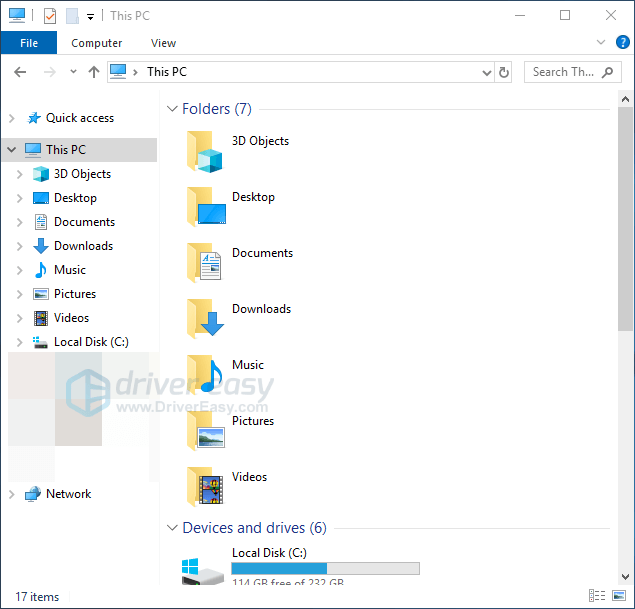Expand Local Disk (C:) in navigation tree
This screenshot has height=609, width=635.
point(19,342)
